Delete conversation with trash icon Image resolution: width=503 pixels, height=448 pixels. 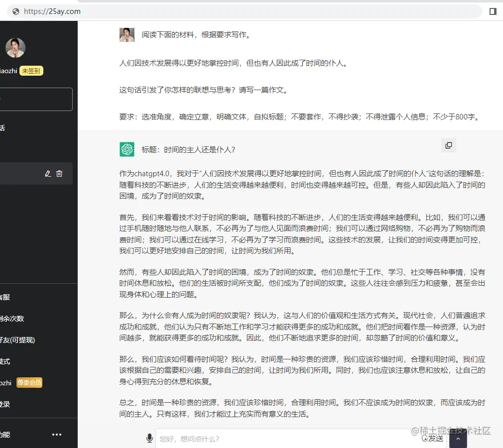(x=59, y=174)
